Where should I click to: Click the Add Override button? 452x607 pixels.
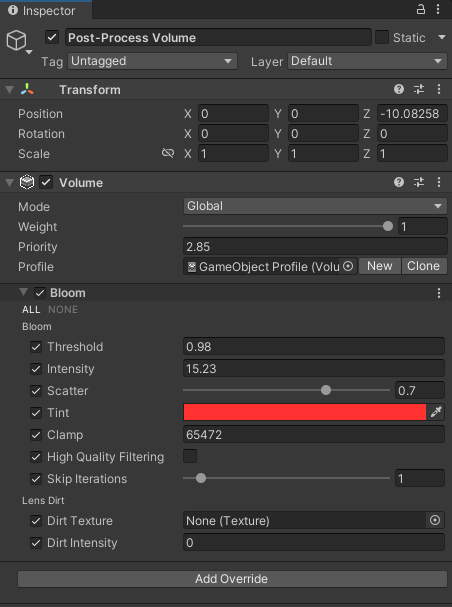(231, 579)
